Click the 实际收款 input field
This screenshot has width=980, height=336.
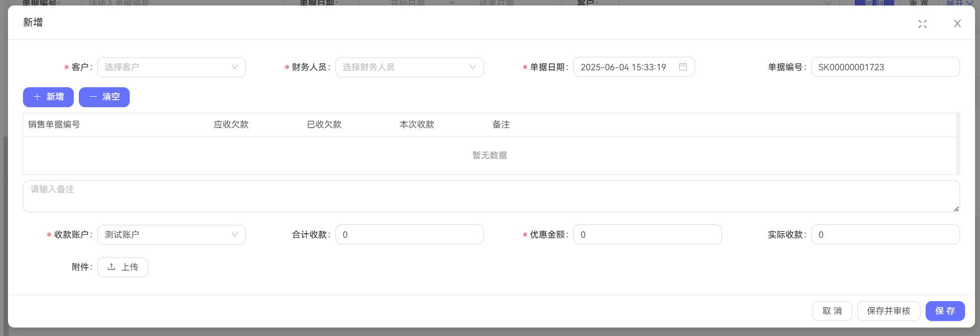point(885,234)
